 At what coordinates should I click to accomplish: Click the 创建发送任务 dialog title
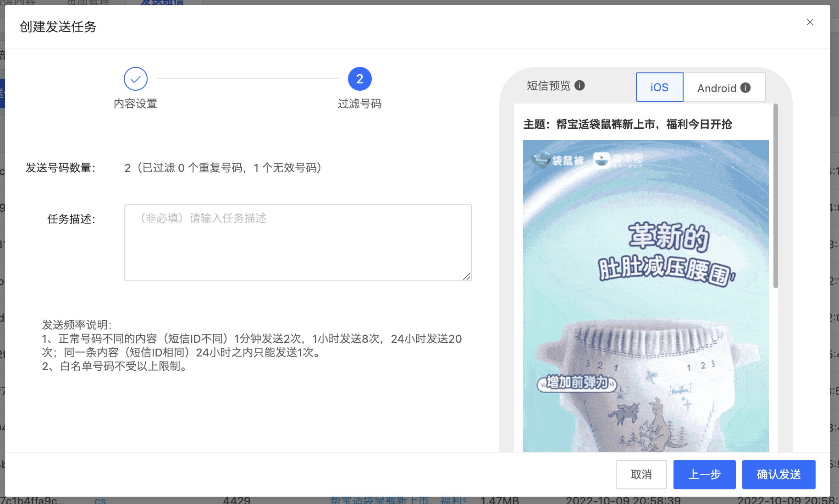(58, 27)
